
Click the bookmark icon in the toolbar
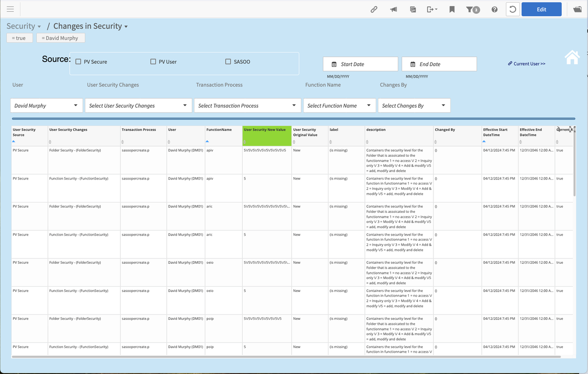click(x=452, y=9)
